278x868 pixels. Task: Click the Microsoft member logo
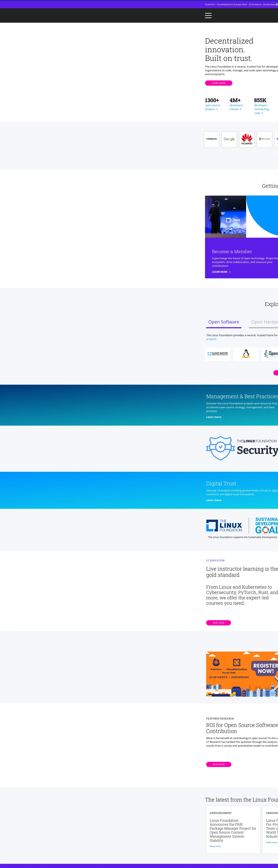point(264,139)
